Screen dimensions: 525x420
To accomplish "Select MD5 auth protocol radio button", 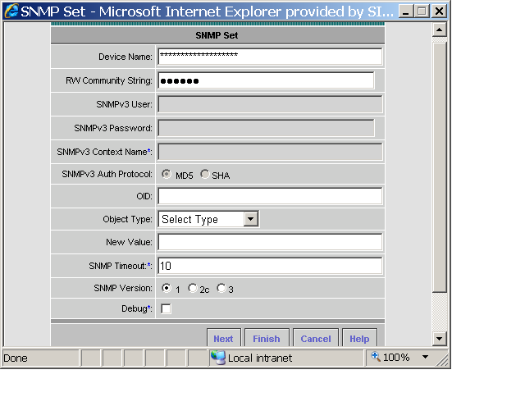I will pos(166,174).
